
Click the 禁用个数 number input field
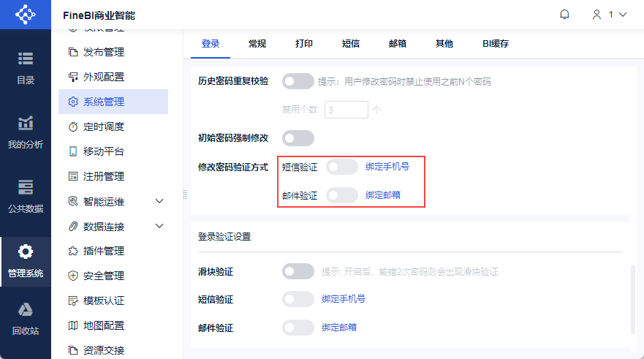click(x=346, y=110)
